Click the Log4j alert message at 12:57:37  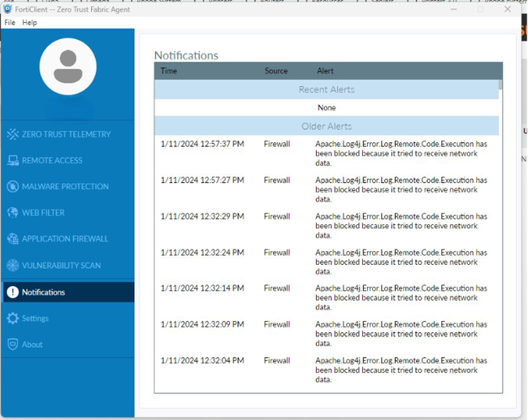pos(401,154)
